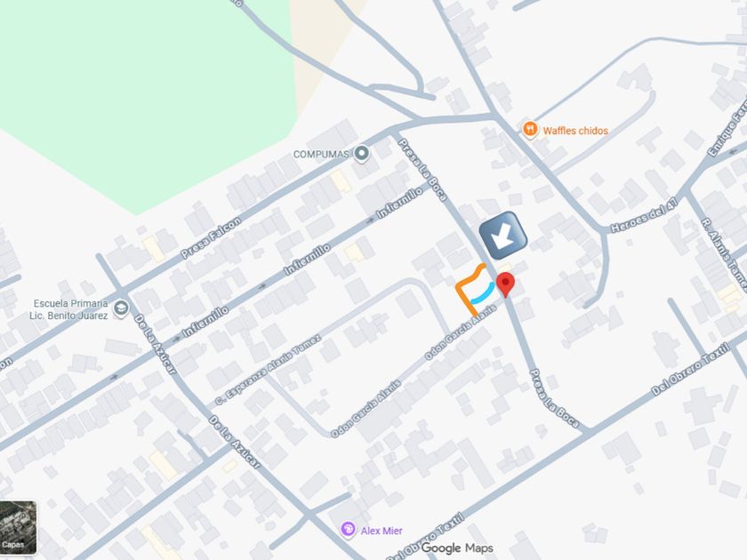Screen dimensions: 747x560
Task: Click the Escuela Primaria school icon
Action: 121,308
